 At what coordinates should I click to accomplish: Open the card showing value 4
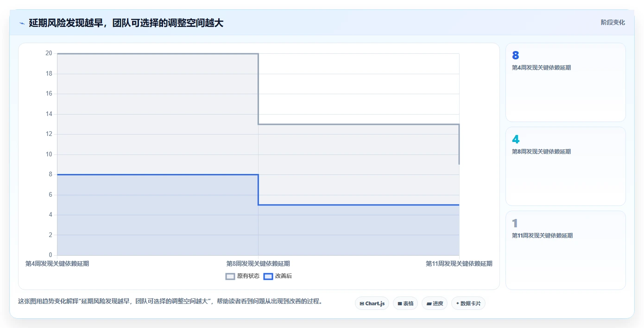566,167
